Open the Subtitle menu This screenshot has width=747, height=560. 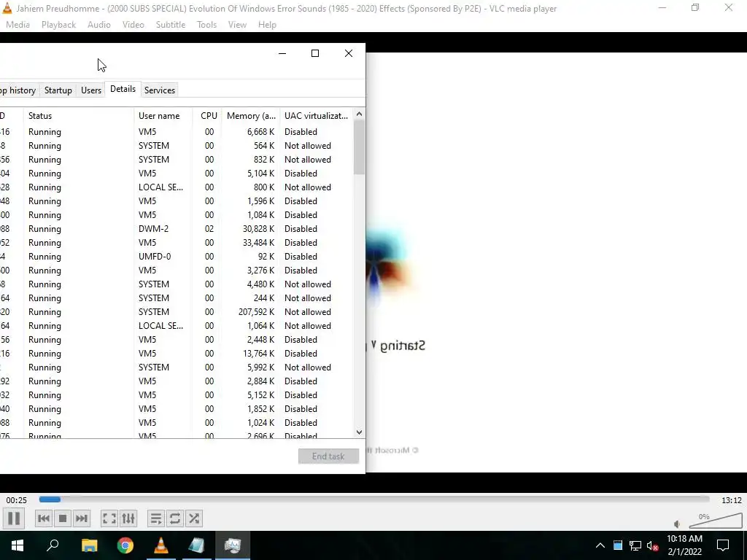point(171,25)
